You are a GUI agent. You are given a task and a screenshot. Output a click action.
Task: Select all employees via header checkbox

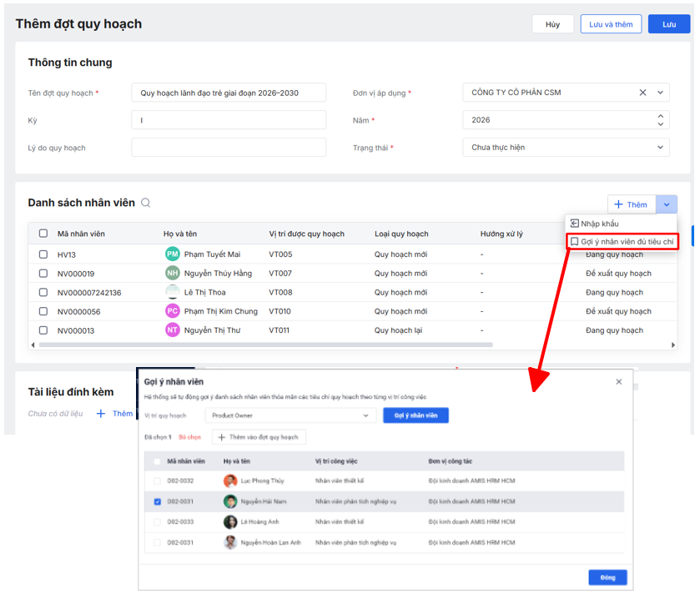pyautogui.click(x=43, y=234)
